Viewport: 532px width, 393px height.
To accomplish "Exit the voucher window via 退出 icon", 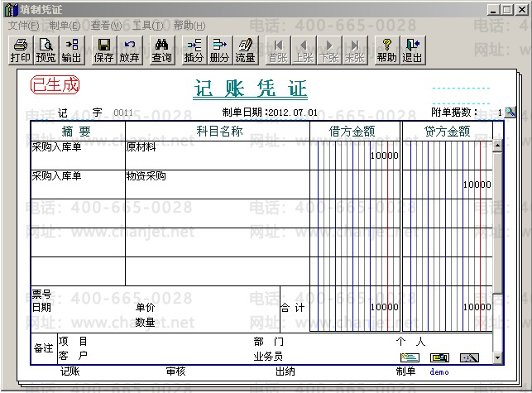I will coord(412,50).
